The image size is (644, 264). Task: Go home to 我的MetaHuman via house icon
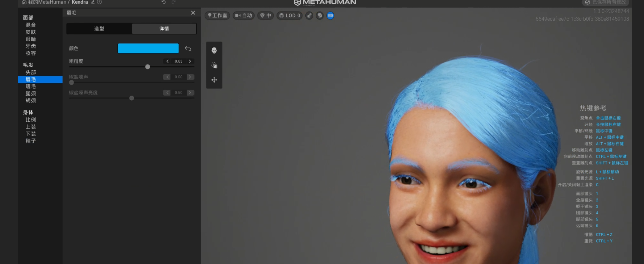click(24, 2)
